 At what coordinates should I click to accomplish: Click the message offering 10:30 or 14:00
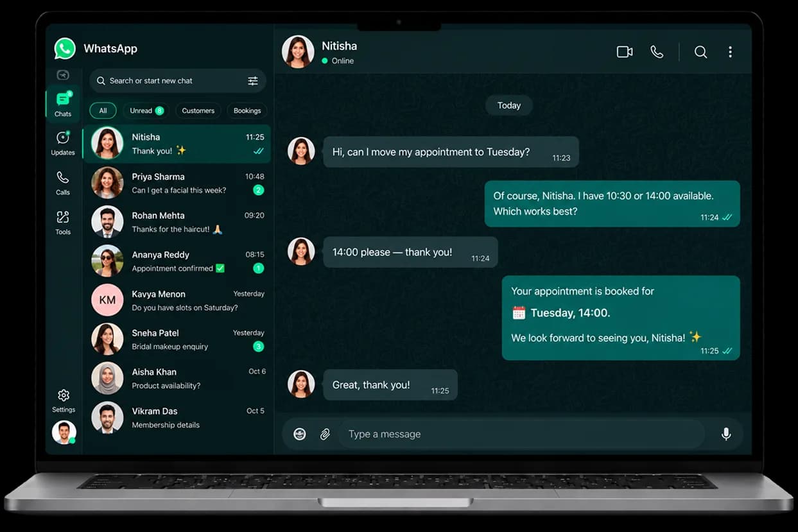612,203
